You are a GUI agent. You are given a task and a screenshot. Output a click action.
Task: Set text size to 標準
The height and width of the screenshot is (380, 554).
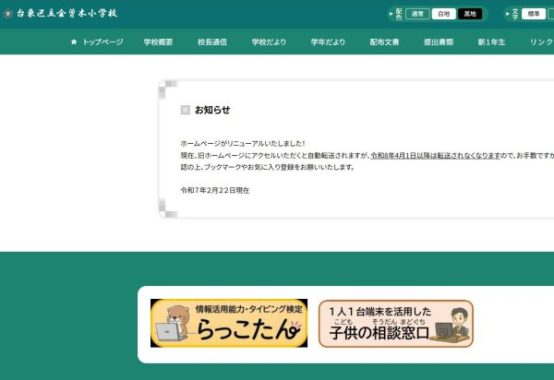pos(534,14)
